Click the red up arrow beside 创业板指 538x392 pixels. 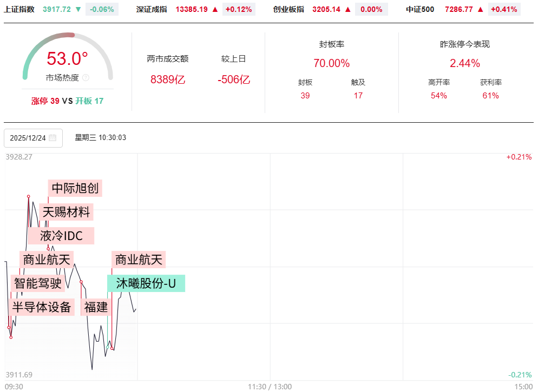[x=348, y=9]
